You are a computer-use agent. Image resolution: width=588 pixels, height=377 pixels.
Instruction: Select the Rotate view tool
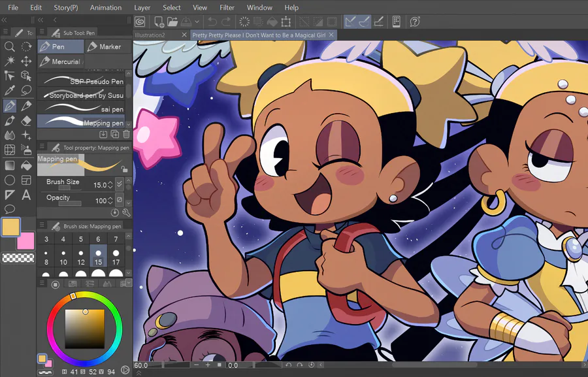pos(26,46)
